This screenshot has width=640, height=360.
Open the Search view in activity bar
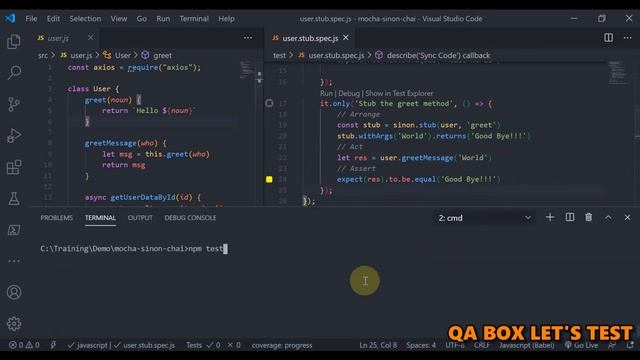tap(14, 73)
